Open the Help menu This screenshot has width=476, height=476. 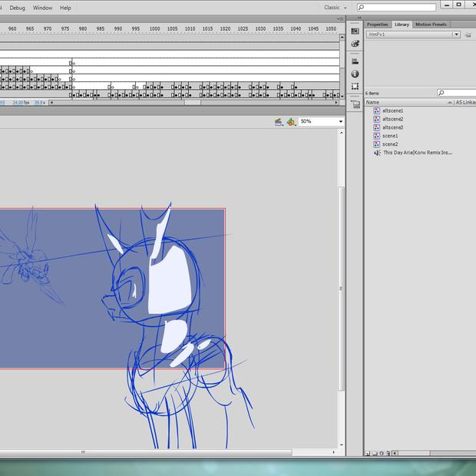coord(65,8)
